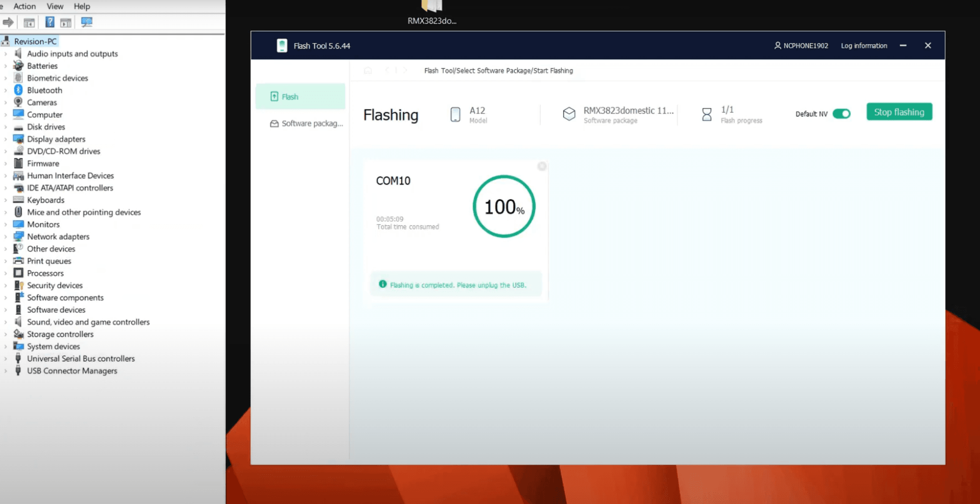Click the Help question mark toolbar icon
This screenshot has width=980, height=504.
tap(50, 22)
